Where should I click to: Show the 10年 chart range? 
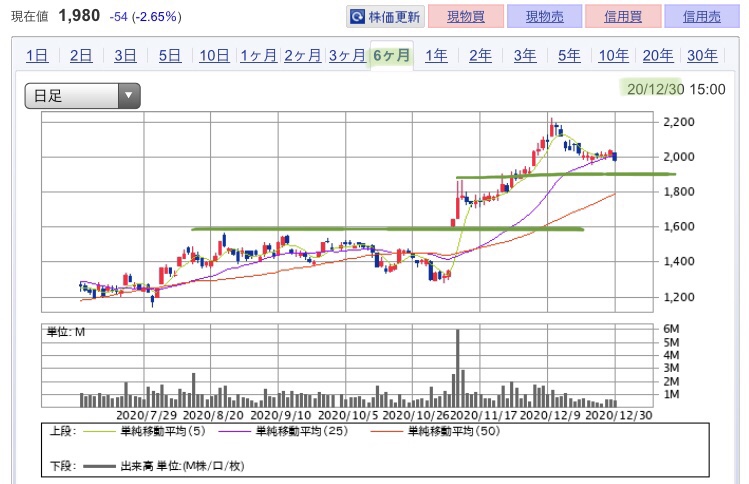(613, 56)
